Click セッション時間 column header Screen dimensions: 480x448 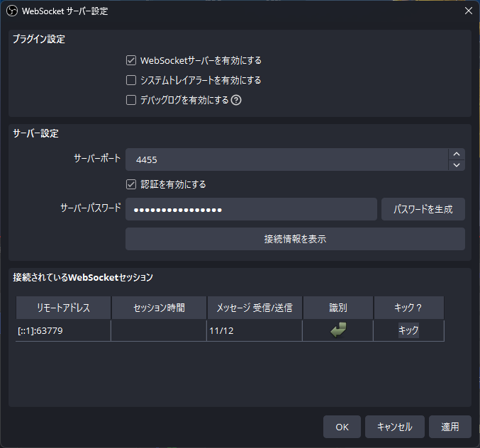pos(160,308)
